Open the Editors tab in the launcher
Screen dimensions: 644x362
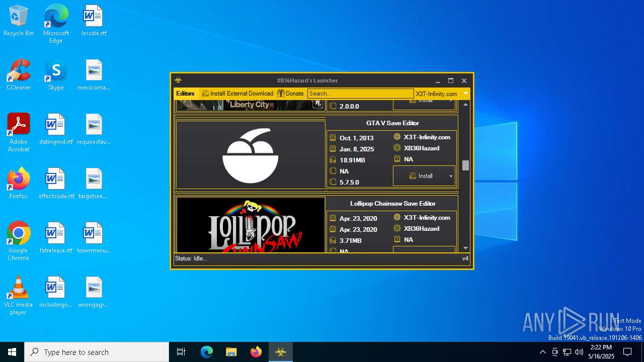(185, 94)
